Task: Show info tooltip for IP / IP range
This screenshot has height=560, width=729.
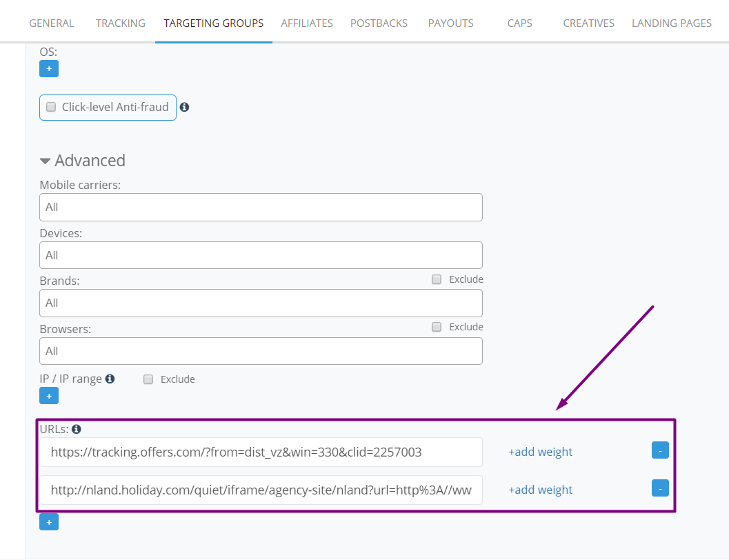Action: pyautogui.click(x=110, y=379)
